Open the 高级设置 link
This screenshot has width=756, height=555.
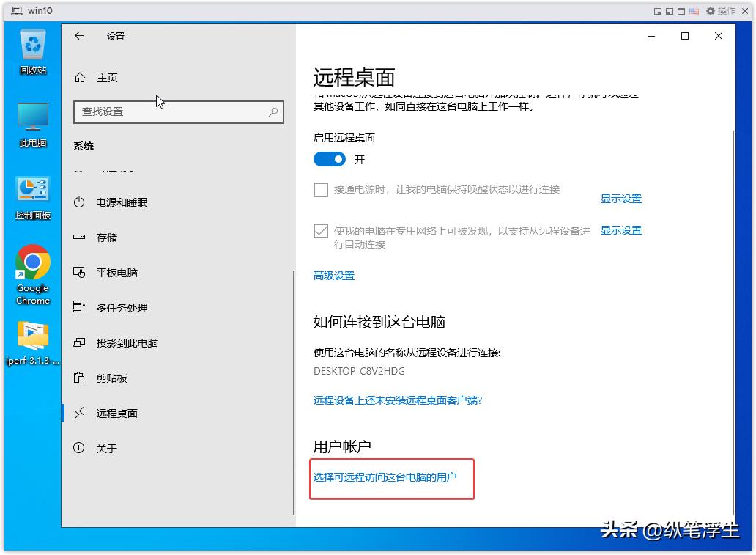[333, 276]
